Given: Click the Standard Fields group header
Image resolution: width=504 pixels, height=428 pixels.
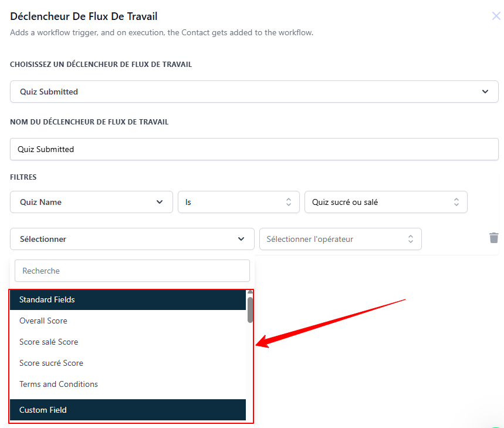Looking at the screenshot, I should click(128, 299).
